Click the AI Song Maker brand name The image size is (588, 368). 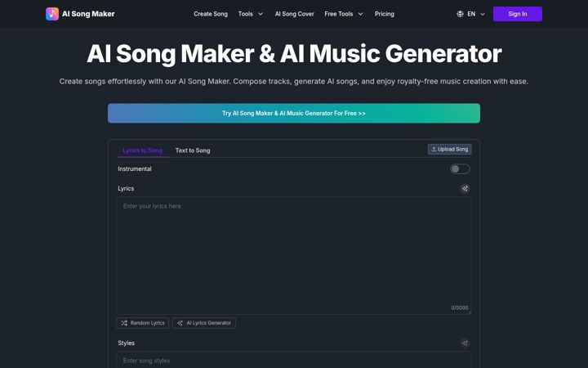(88, 14)
